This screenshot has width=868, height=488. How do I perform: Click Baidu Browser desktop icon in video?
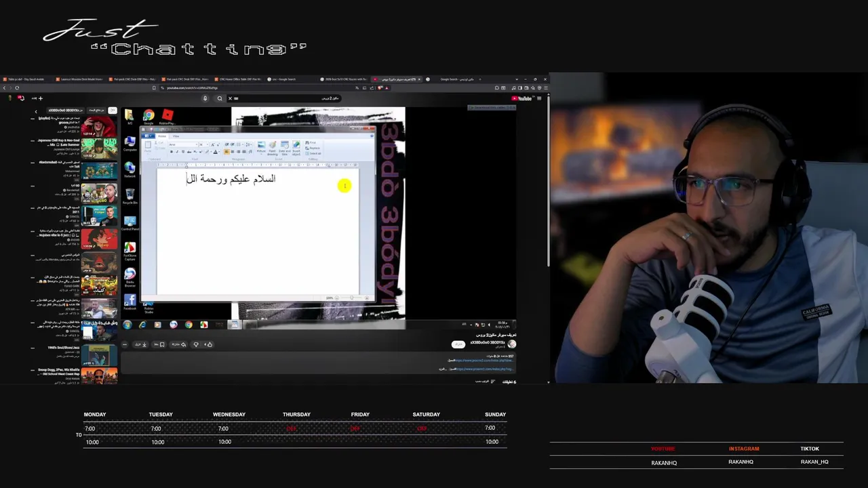tap(130, 277)
